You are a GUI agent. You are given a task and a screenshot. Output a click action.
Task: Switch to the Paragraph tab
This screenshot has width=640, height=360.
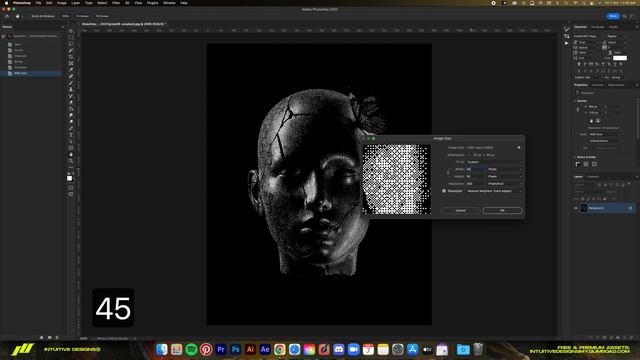(598, 27)
